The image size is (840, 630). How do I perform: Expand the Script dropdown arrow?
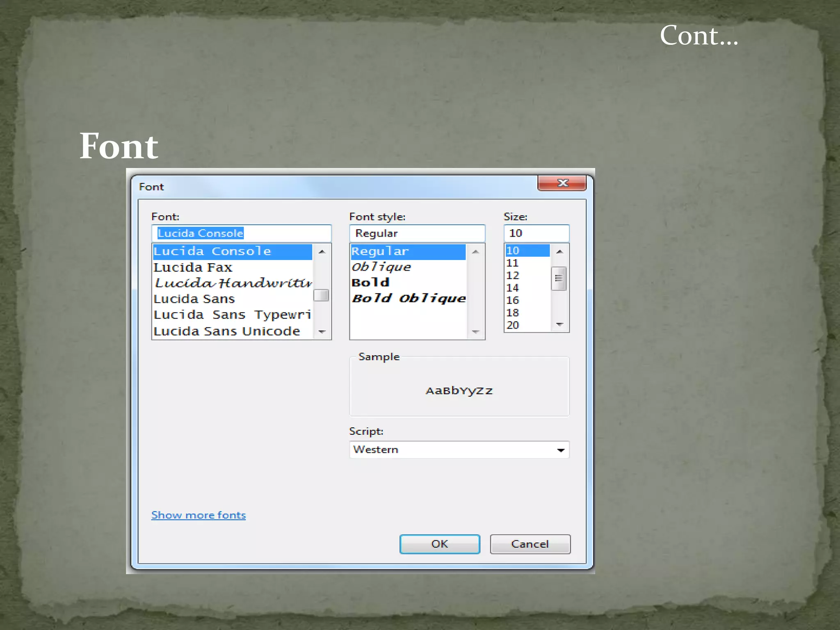(560, 450)
